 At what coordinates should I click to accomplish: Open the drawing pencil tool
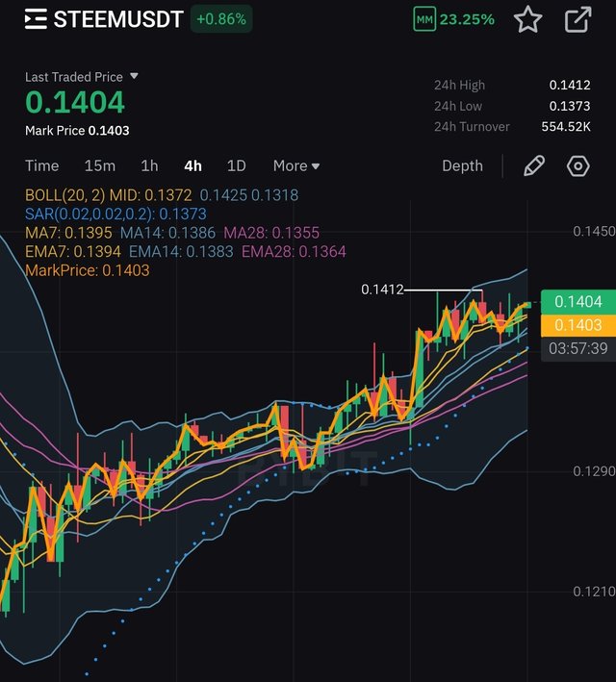click(x=534, y=165)
